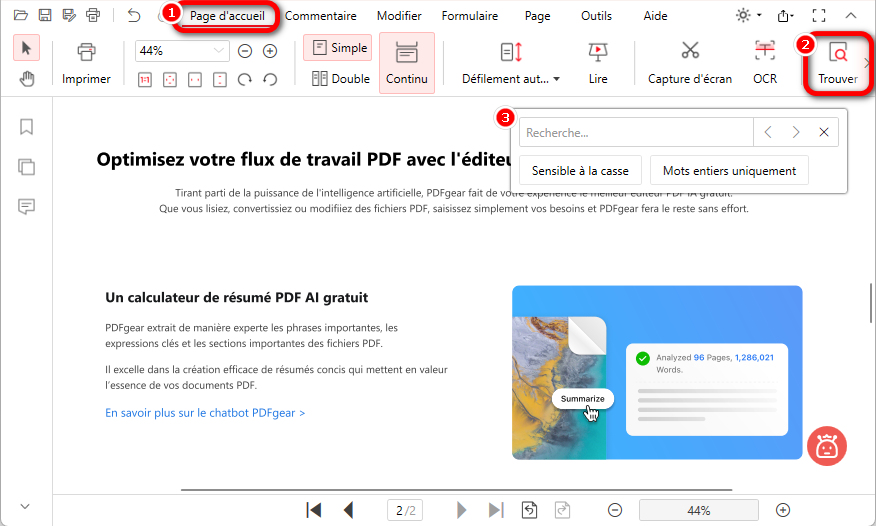This screenshot has height=526, width=876.
Task: Activate the hand pan tool
Action: coord(26,79)
